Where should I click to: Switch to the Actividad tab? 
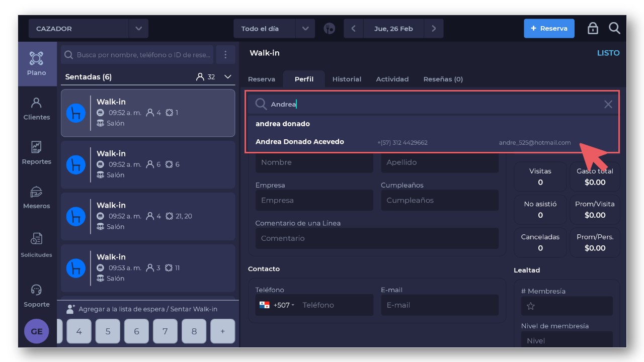pyautogui.click(x=392, y=79)
